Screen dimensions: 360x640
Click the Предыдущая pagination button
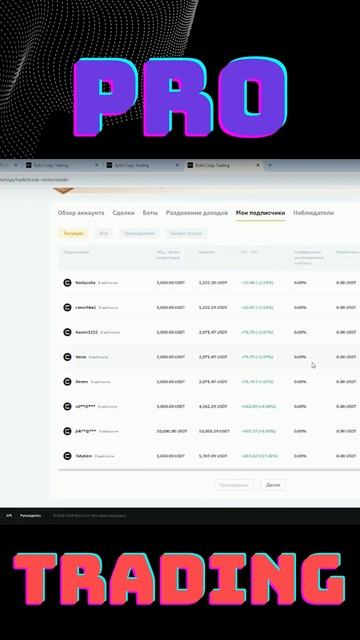(x=234, y=485)
